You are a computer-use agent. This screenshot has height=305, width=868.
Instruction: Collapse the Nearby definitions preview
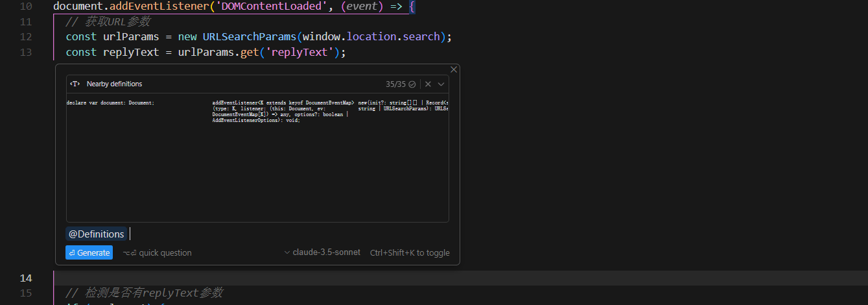(441, 84)
